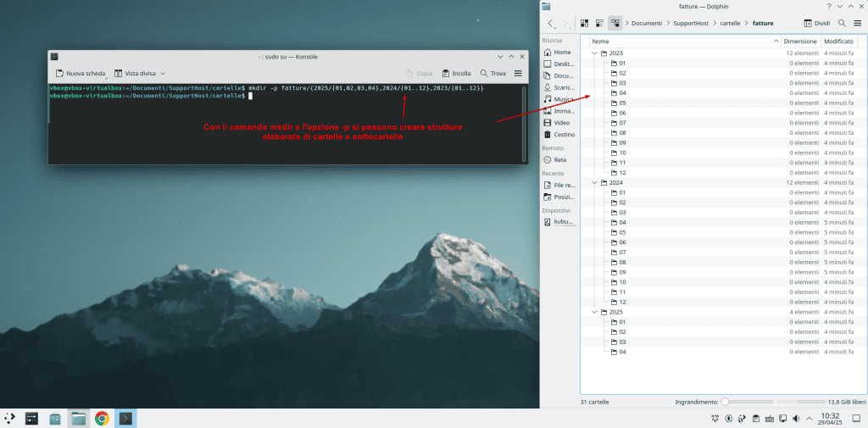Open Cestino (trash) in Dolphin sidebar
868x428 pixels.
(559, 135)
